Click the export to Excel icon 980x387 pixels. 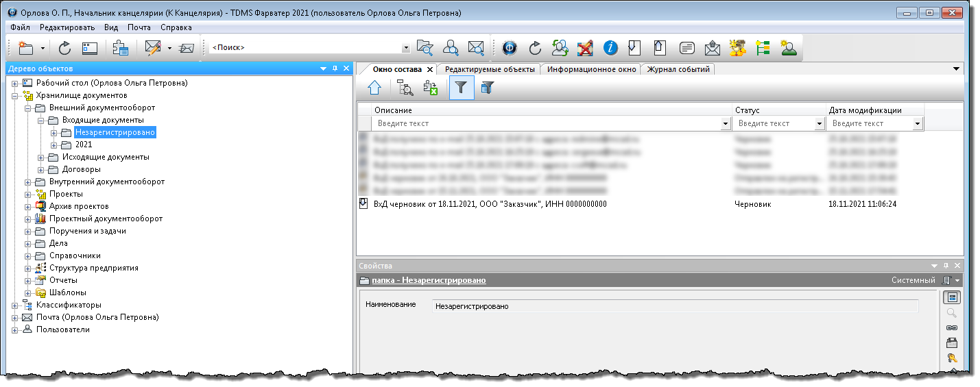click(x=431, y=88)
